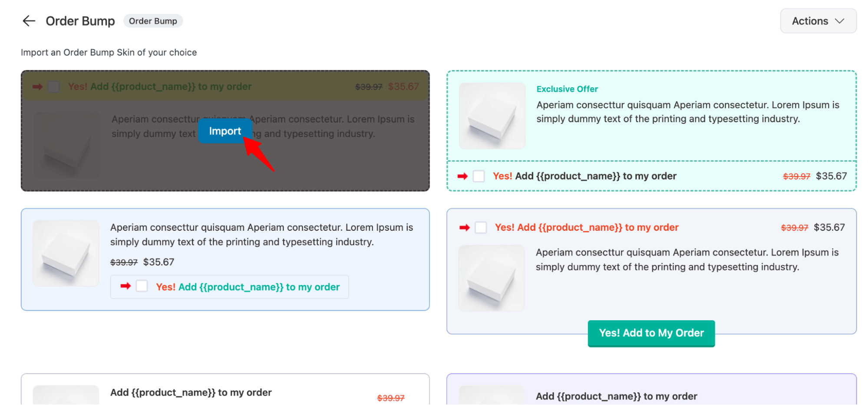Image resolution: width=868 pixels, height=405 pixels.
Task: Click the red arrow in the middle-right skin
Action: (x=465, y=227)
